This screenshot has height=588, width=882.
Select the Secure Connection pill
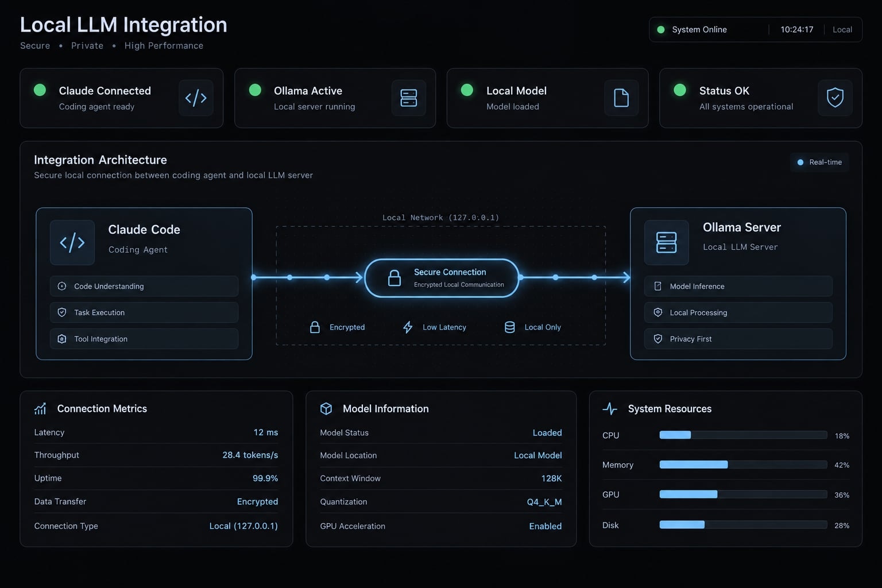442,278
